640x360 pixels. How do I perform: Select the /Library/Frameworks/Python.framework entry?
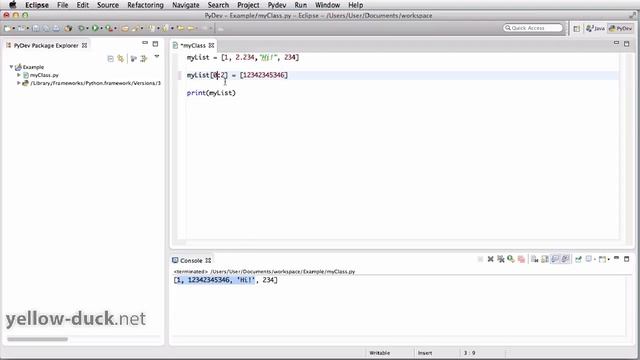pos(95,83)
